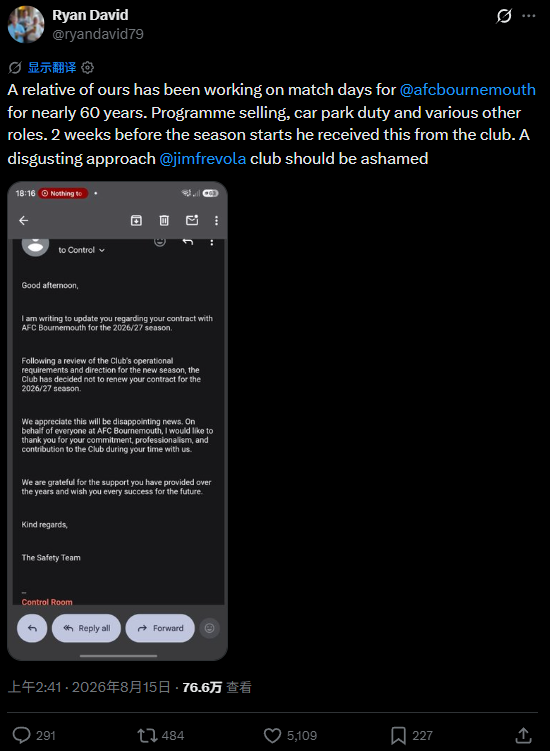Viewport: 550px width, 751px height.
Task: Click the 5,109 likes count
Action: pyautogui.click(x=302, y=736)
